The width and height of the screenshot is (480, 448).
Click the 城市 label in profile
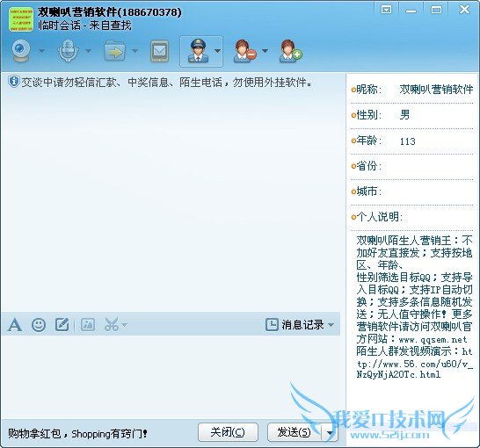click(368, 191)
